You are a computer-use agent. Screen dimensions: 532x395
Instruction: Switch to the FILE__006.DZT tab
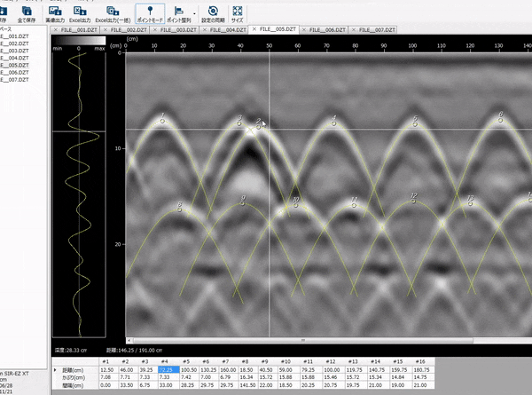(328, 29)
